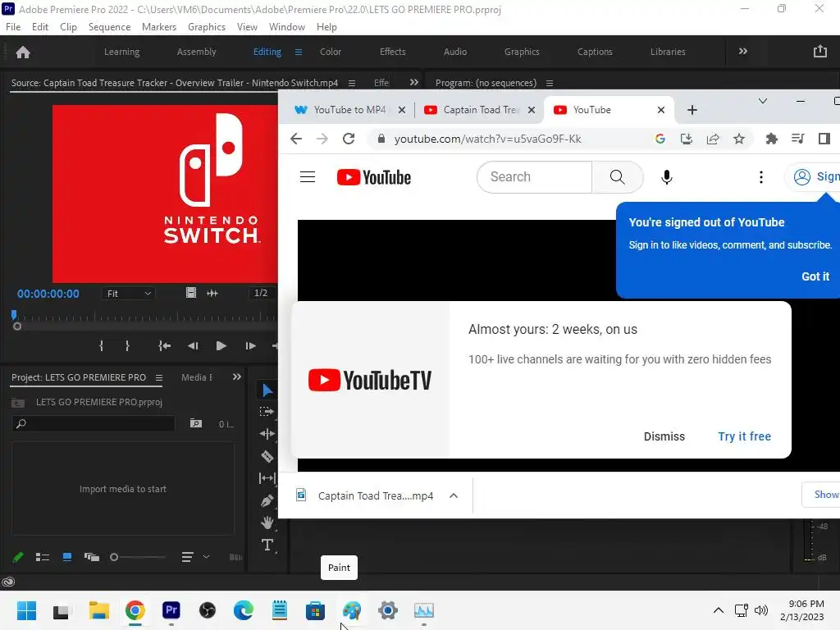Click the Source monitor playhead marker
Image resolution: width=840 pixels, height=630 pixels.
[x=14, y=315]
